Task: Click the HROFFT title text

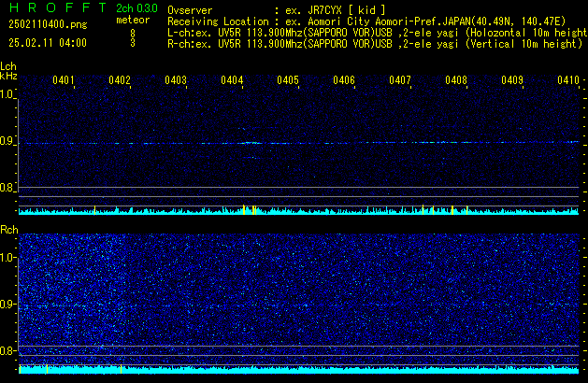Action: (x=58, y=7)
